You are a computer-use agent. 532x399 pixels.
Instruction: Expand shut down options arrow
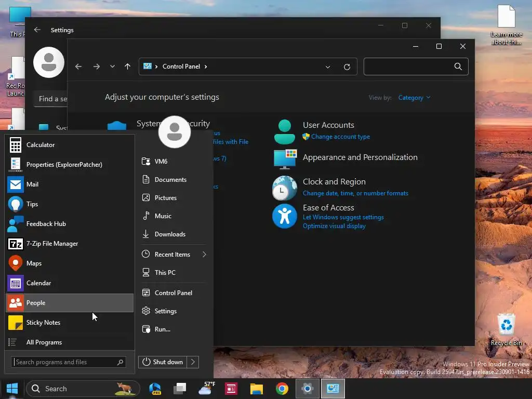click(x=193, y=362)
